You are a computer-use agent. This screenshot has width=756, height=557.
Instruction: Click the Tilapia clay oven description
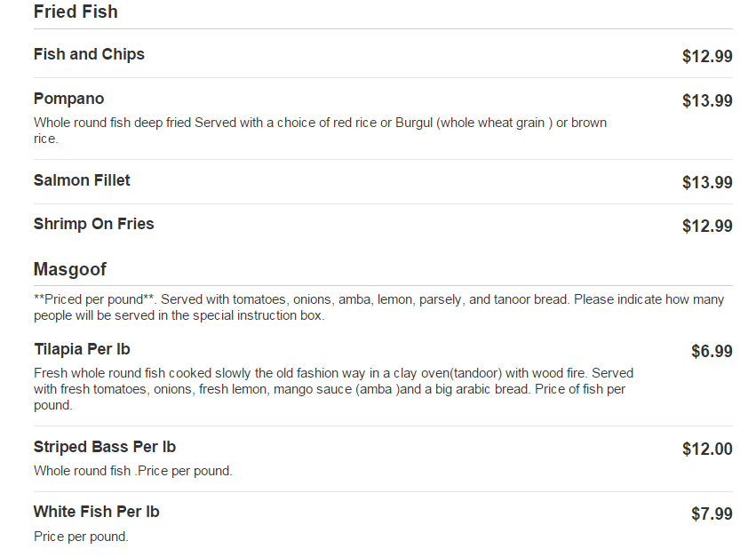point(333,389)
